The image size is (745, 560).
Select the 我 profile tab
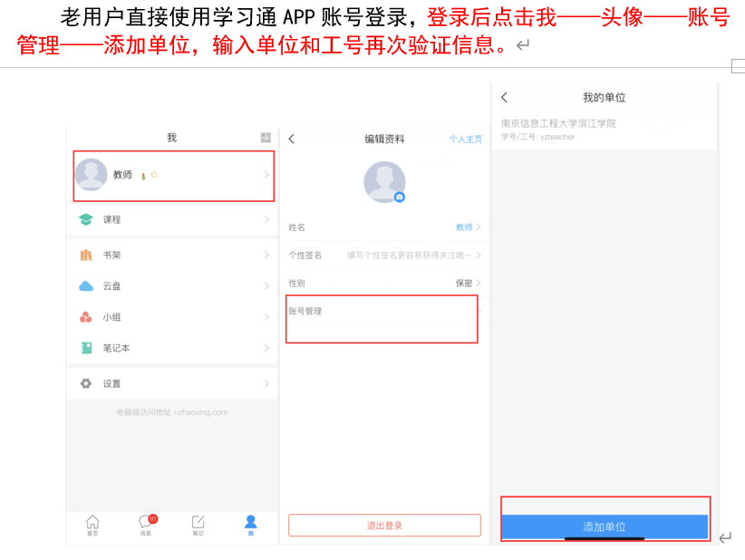point(251,525)
